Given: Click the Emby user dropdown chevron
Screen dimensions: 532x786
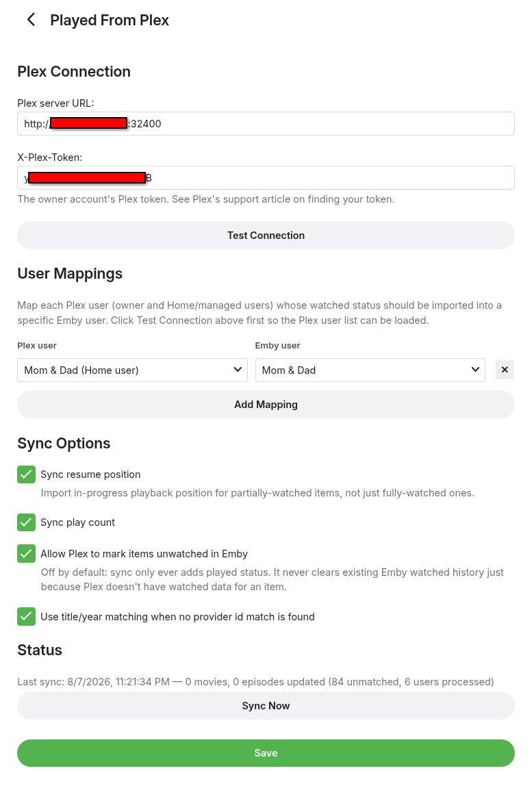Looking at the screenshot, I should [475, 370].
